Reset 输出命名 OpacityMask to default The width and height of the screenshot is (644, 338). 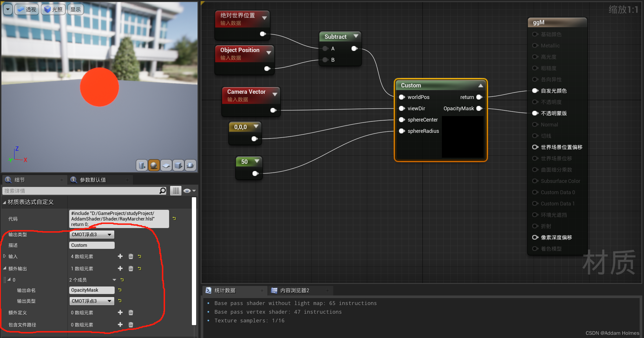[x=120, y=290]
